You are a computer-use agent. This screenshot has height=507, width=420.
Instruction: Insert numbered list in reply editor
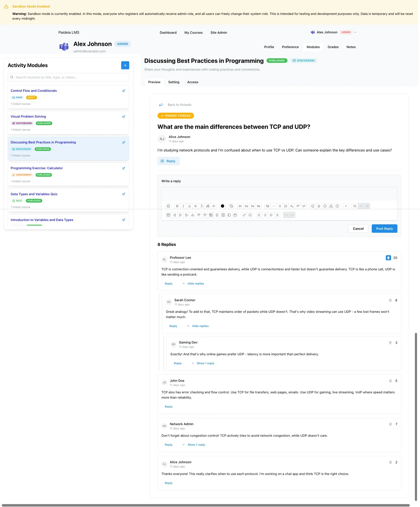(286, 206)
